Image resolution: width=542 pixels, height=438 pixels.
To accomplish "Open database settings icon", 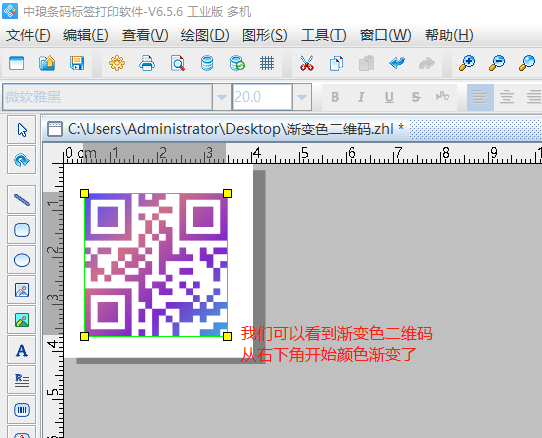I will [x=207, y=63].
